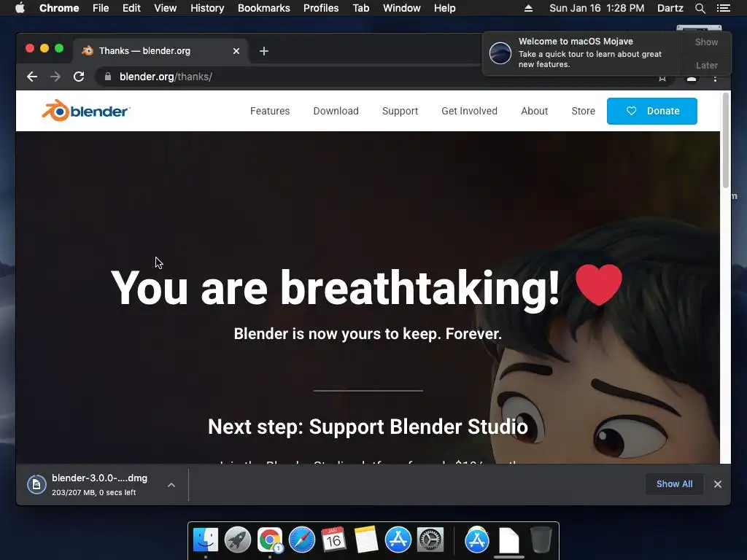Open Launchpad from the dock
Image resolution: width=747 pixels, height=560 pixels.
point(237,540)
